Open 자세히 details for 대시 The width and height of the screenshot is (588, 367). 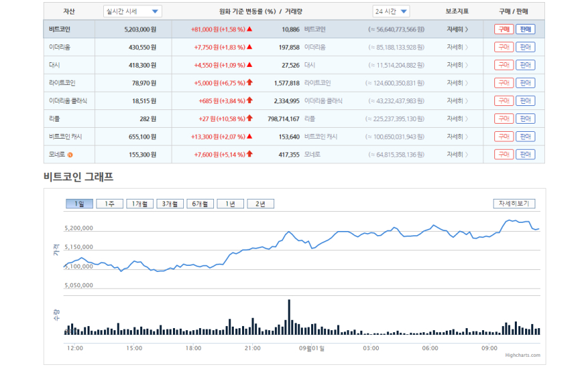tap(457, 65)
